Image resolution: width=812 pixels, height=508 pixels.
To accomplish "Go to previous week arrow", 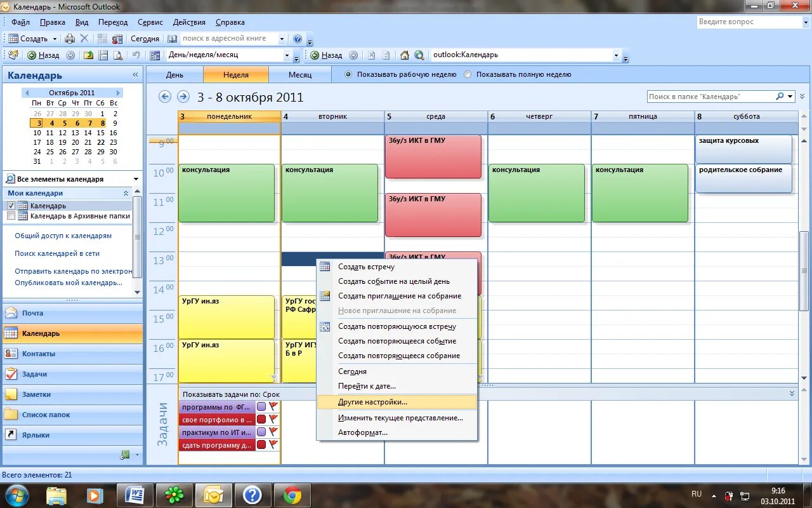I will coord(165,97).
